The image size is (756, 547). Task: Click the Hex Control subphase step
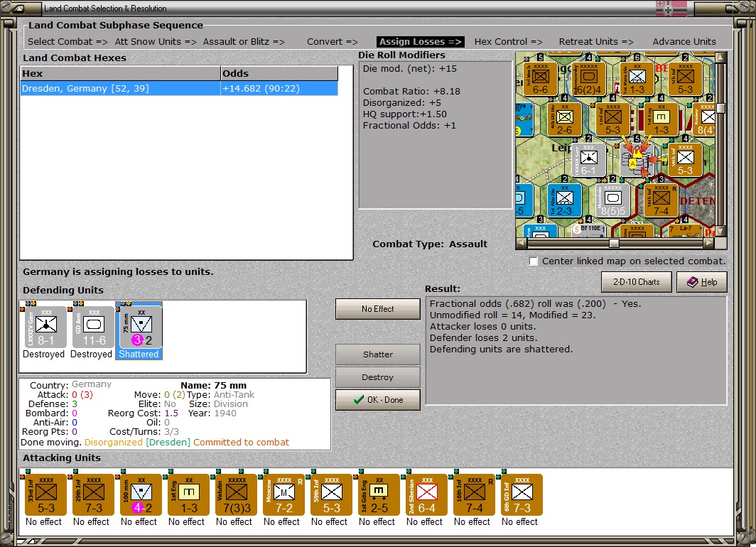508,41
